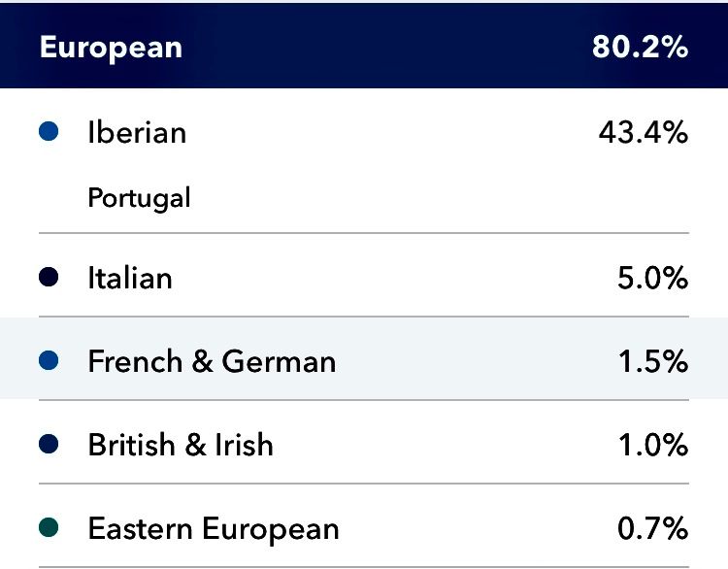Click the 0.7% Eastern European value

[x=652, y=529]
